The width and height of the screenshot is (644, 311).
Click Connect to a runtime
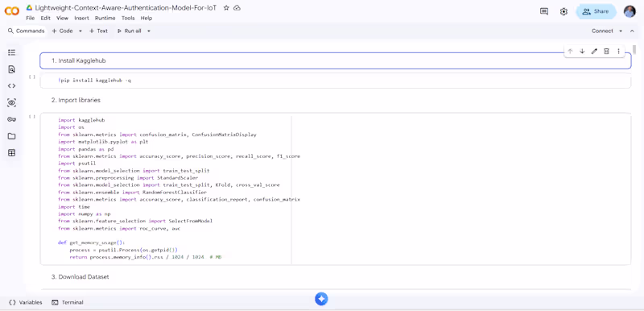pyautogui.click(x=602, y=31)
